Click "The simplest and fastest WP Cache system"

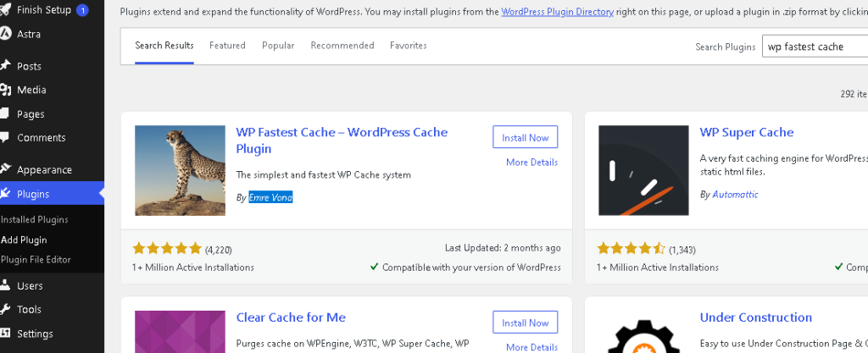click(x=323, y=175)
